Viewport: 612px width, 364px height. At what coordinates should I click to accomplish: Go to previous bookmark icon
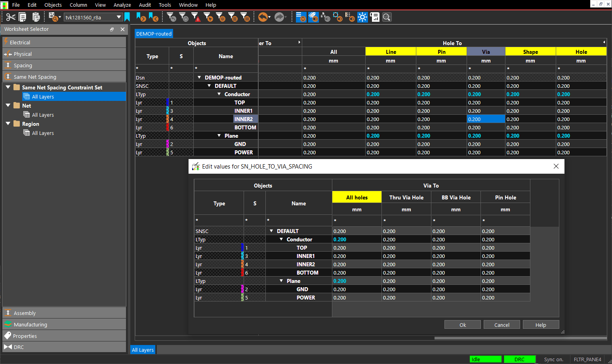pyautogui.click(x=154, y=17)
